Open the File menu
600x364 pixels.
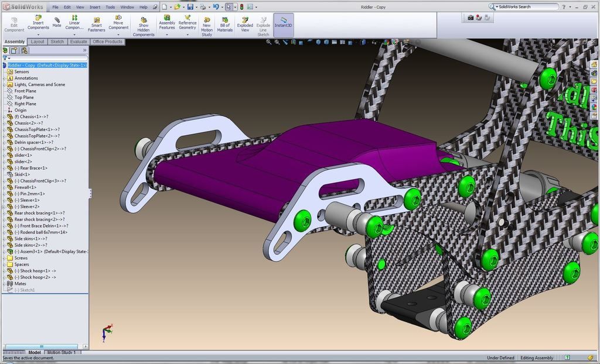[56, 7]
